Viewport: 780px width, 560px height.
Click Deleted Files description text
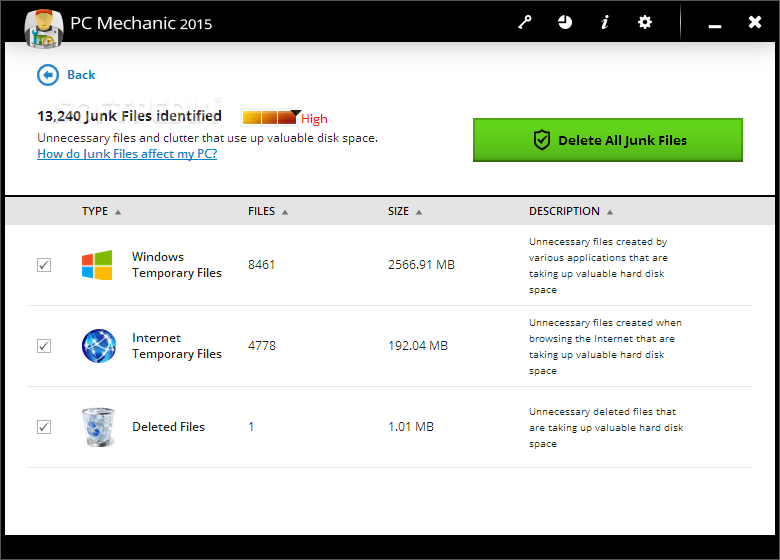tap(606, 428)
